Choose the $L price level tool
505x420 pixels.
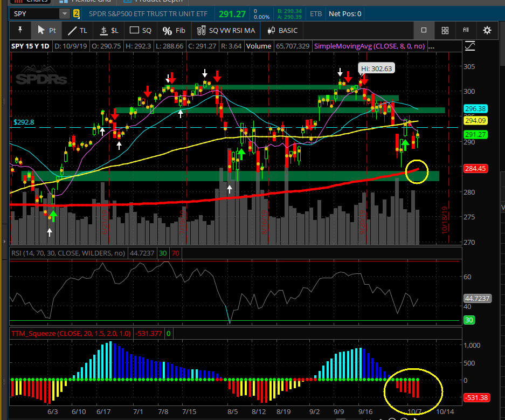(109, 30)
